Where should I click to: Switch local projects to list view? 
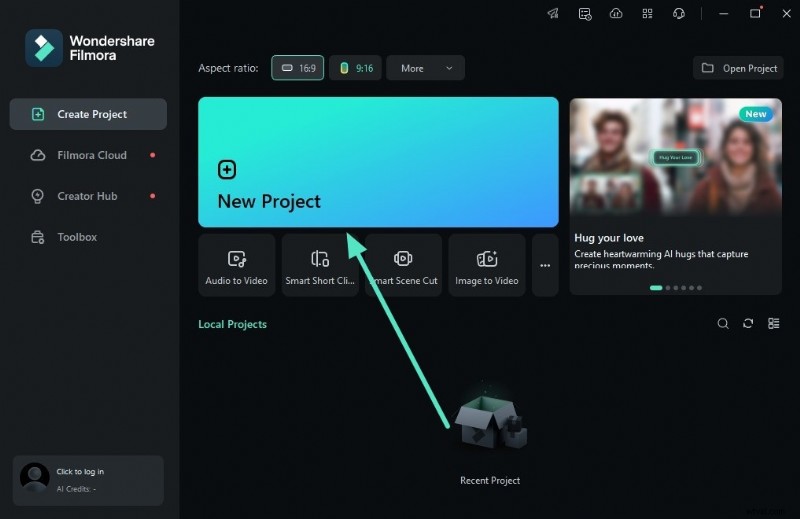pyautogui.click(x=773, y=324)
